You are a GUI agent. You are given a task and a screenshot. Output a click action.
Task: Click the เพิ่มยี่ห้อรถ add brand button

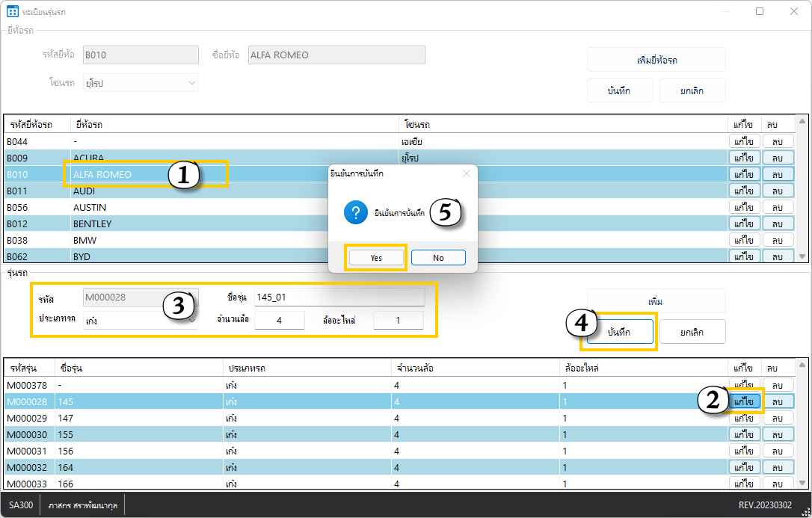point(656,60)
